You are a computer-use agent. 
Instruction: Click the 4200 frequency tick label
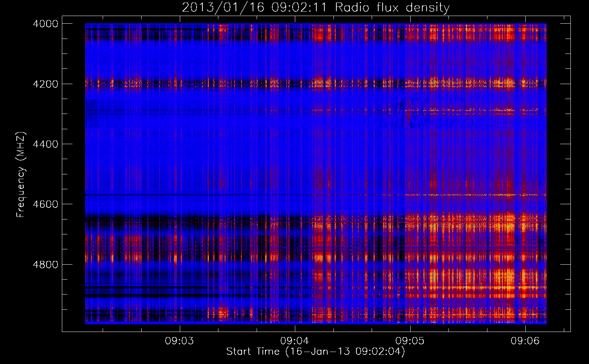coord(46,84)
